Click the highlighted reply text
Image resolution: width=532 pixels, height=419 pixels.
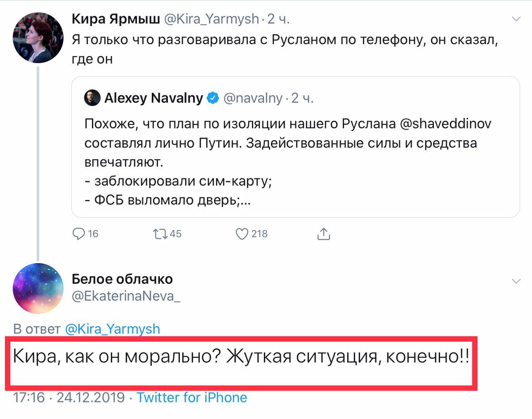(241, 357)
